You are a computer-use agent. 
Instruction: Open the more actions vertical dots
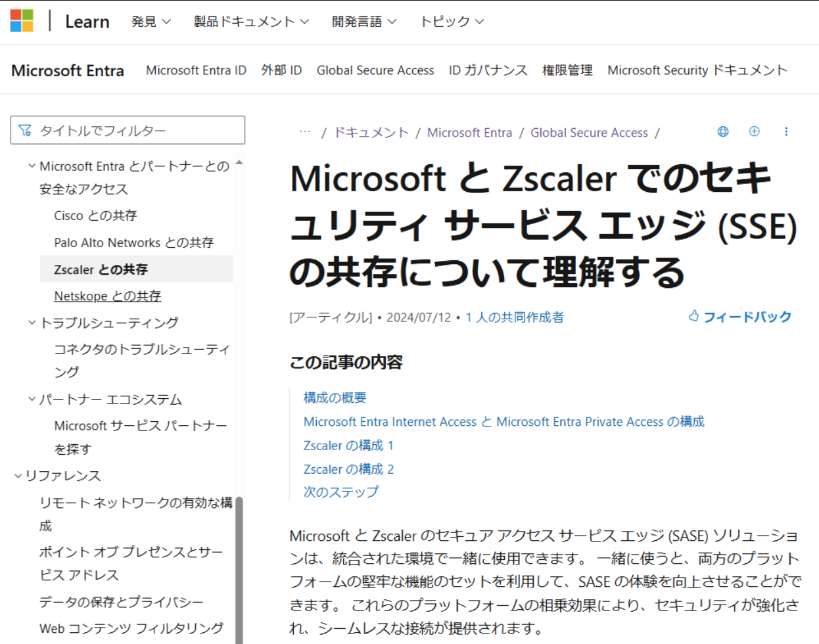coord(786,131)
